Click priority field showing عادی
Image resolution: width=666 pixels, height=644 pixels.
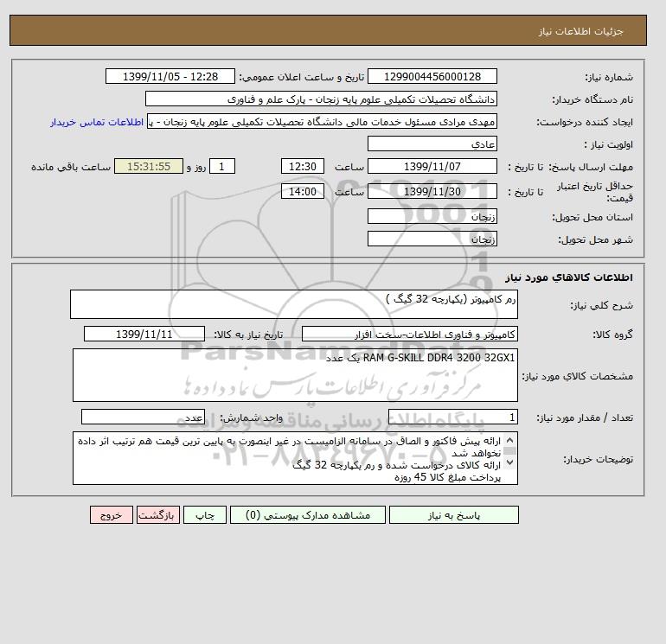coord(432,143)
